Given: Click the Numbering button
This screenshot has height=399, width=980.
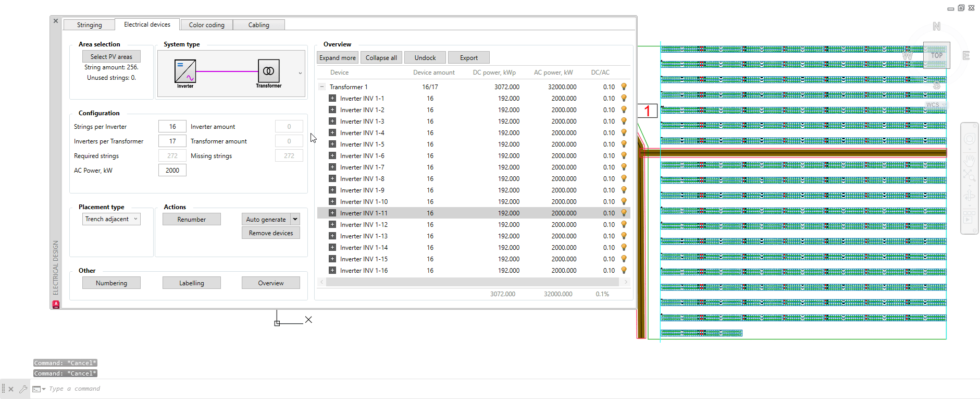Looking at the screenshot, I should pos(111,283).
